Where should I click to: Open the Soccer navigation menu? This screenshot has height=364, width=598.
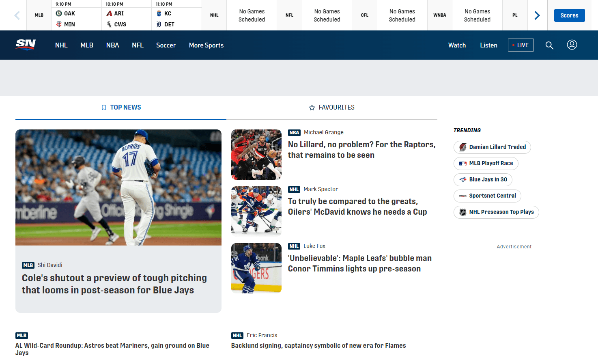[166, 45]
